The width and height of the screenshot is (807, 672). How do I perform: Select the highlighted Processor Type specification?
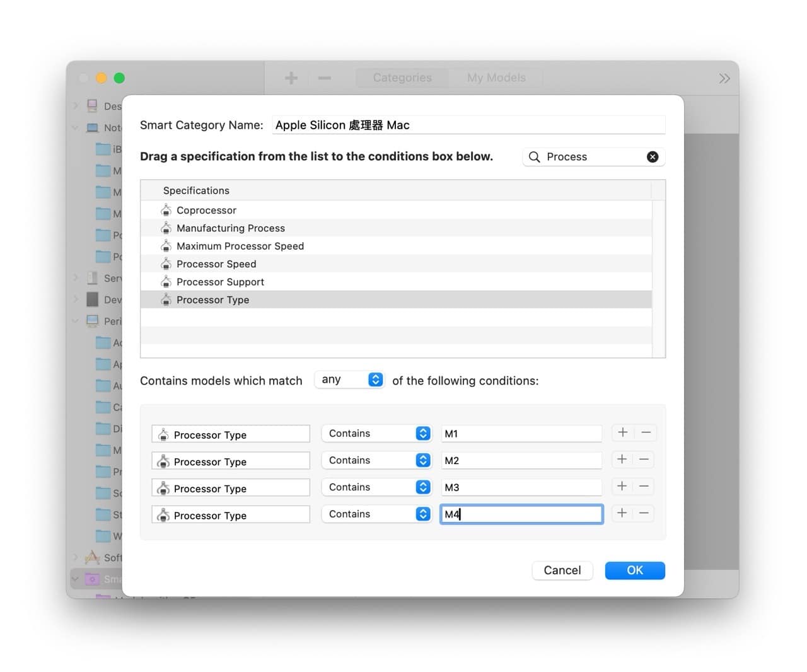coord(396,299)
